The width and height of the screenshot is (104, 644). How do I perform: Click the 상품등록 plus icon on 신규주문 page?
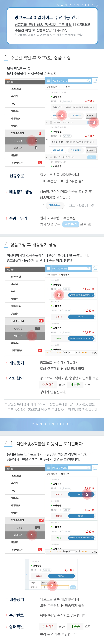[95, 80]
